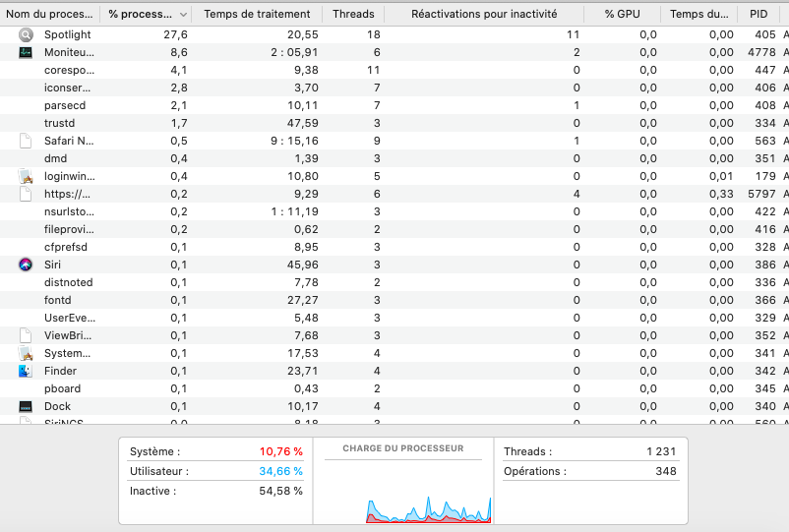789x532 pixels.
Task: Click the Dock process icon
Action: click(26, 406)
